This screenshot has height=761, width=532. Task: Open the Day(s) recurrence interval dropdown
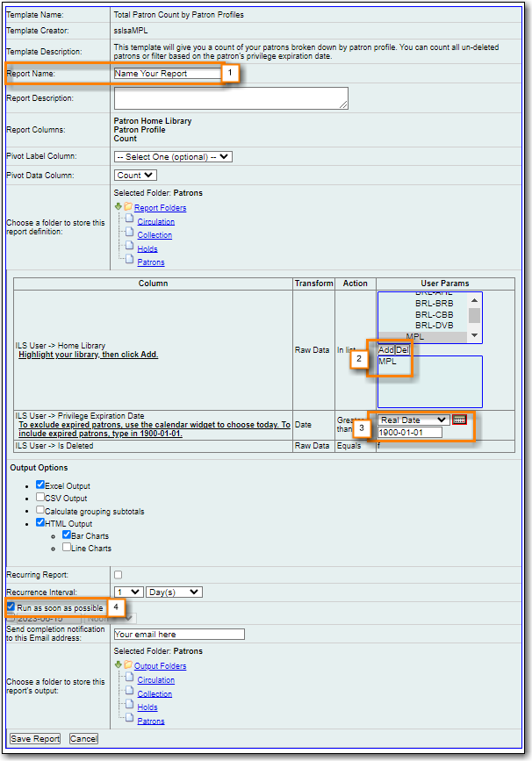click(x=174, y=592)
